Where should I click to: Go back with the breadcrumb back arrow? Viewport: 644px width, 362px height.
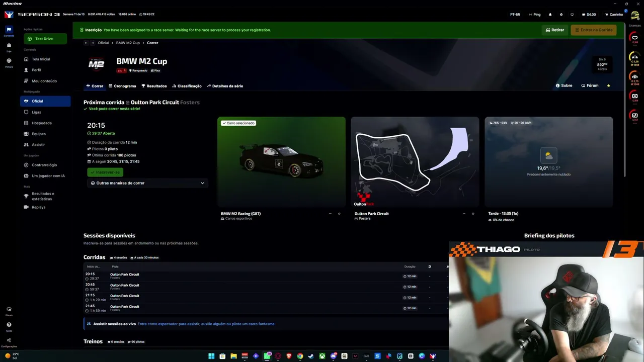(x=86, y=43)
